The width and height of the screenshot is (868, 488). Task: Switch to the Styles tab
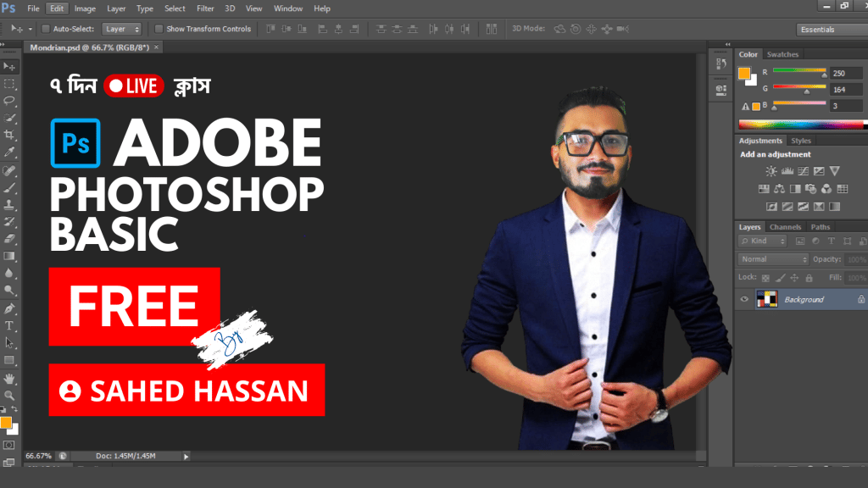(800, 141)
